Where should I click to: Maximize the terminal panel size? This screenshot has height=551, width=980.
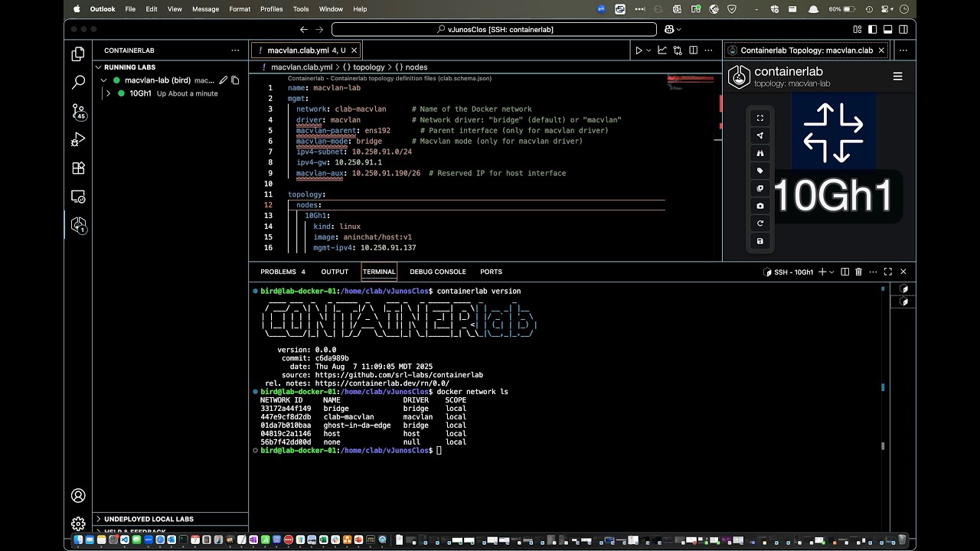[888, 272]
